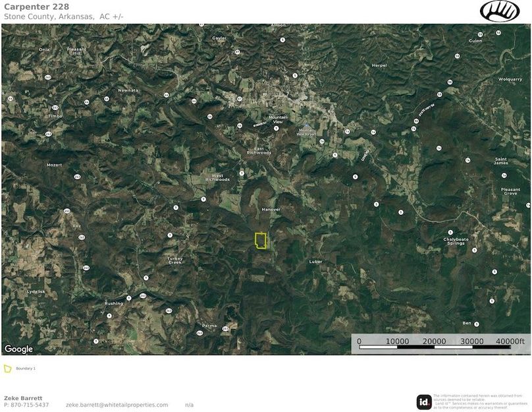Click the East Richwoods place label
The image size is (532, 412).
tap(259, 151)
